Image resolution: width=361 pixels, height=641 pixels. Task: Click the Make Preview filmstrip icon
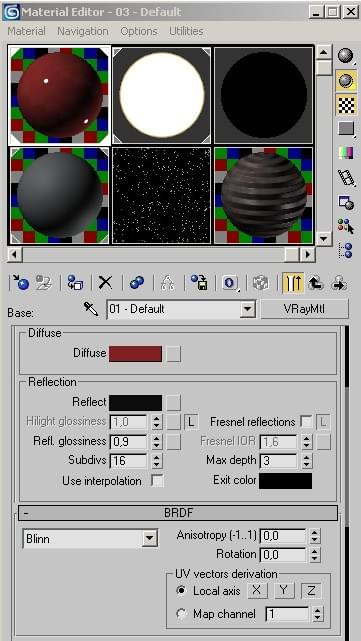coord(346,178)
